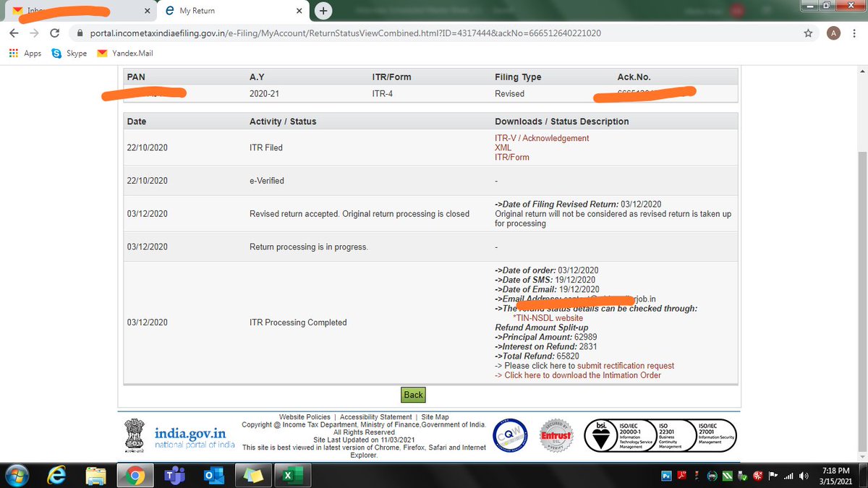Select 'ITR-4' form cell
Screen dimensions: 868x488
[383, 94]
